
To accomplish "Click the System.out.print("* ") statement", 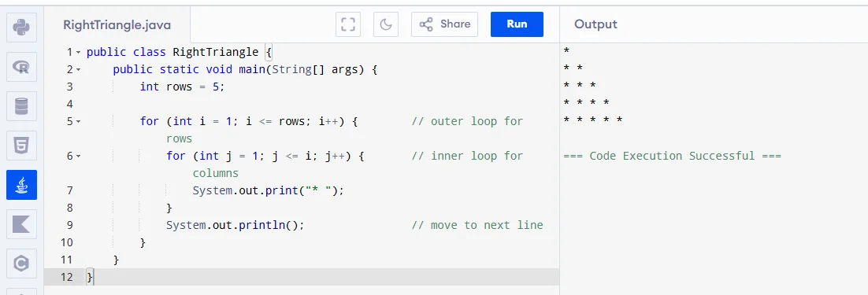I will tap(269, 190).
